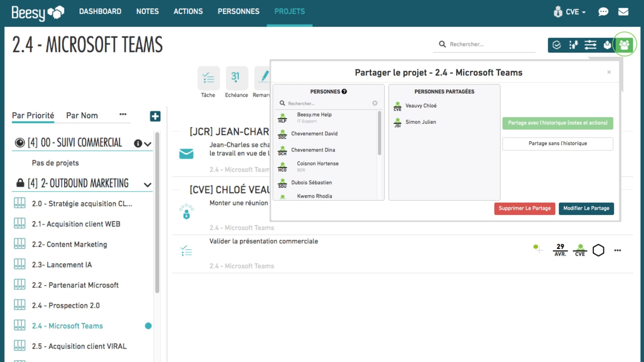Open 2.2- Content Marketing project

click(70, 244)
